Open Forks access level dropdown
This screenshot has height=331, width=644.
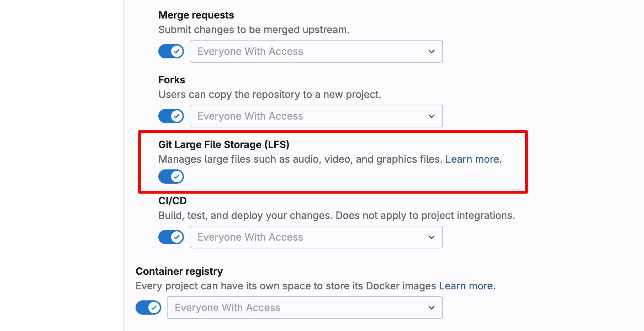click(x=316, y=116)
